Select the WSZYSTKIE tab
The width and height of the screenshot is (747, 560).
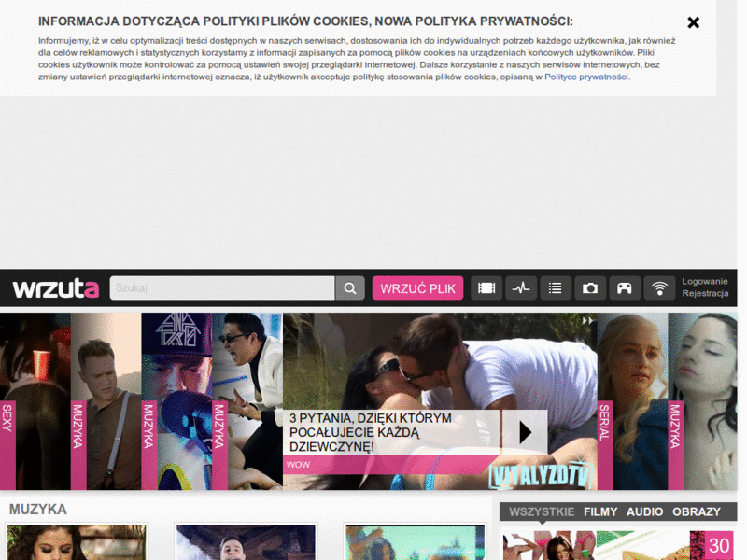click(x=542, y=511)
